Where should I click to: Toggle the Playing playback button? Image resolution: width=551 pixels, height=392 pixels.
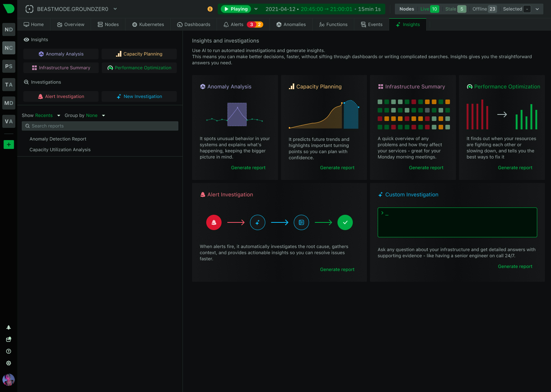(x=236, y=9)
